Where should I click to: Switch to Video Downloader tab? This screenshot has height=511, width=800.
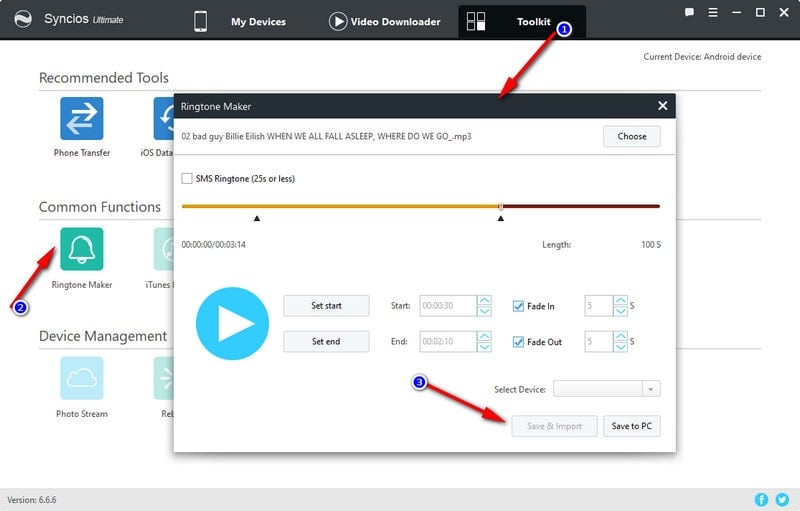395,22
